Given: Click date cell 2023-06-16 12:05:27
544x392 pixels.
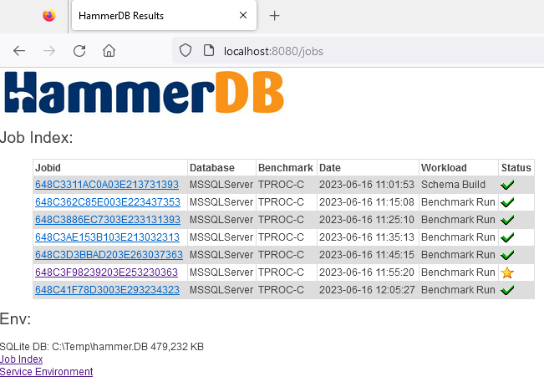Looking at the screenshot, I should point(367,290).
